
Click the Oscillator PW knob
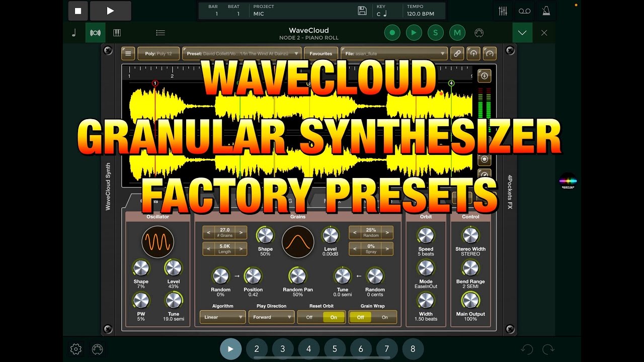click(x=141, y=301)
